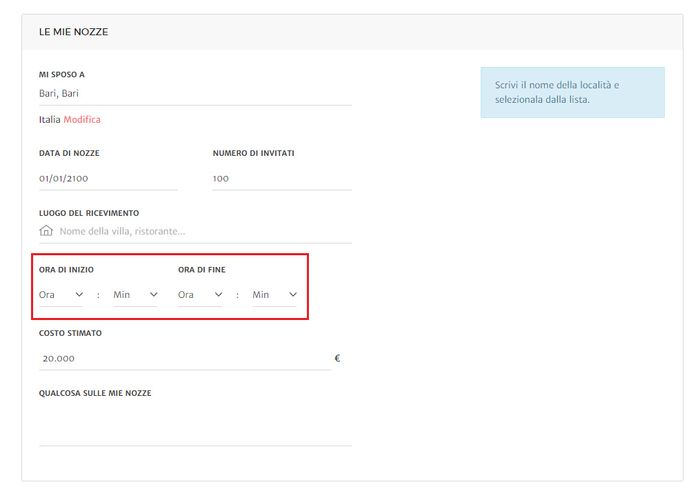Click the Data di nozze date field
700x497 pixels.
pos(108,179)
